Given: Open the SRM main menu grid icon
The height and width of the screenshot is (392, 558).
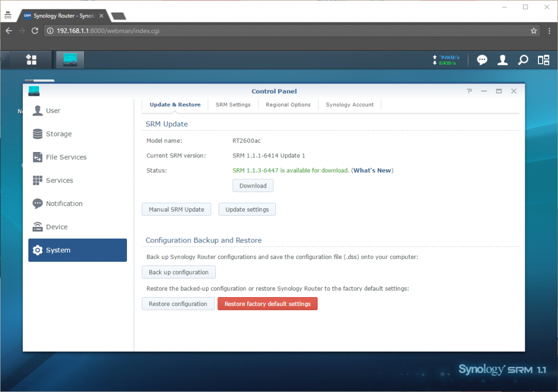Looking at the screenshot, I should coord(31,59).
